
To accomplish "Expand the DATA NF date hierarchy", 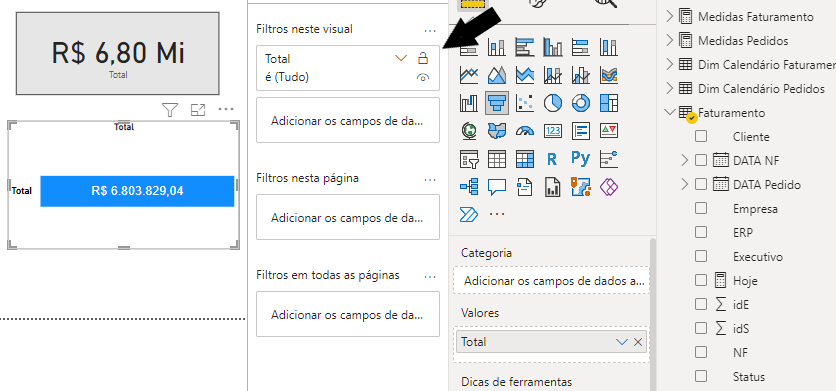I will point(686,160).
